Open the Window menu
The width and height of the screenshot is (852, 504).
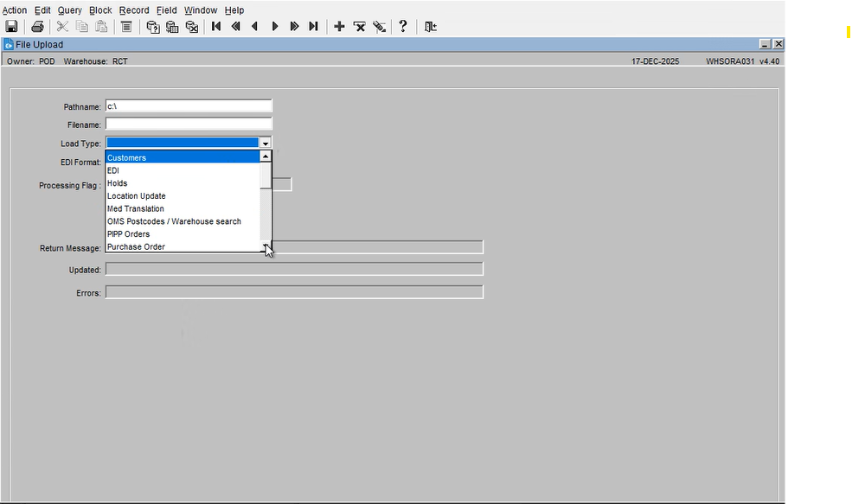click(201, 10)
